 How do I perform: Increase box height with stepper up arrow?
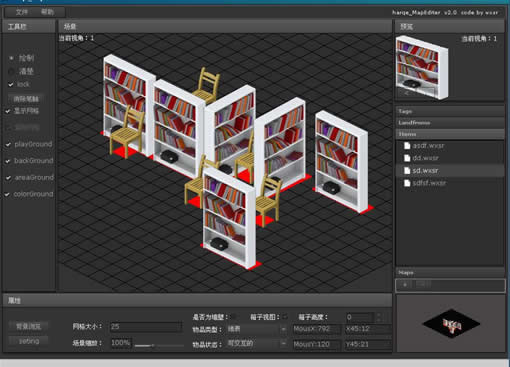click(x=379, y=314)
